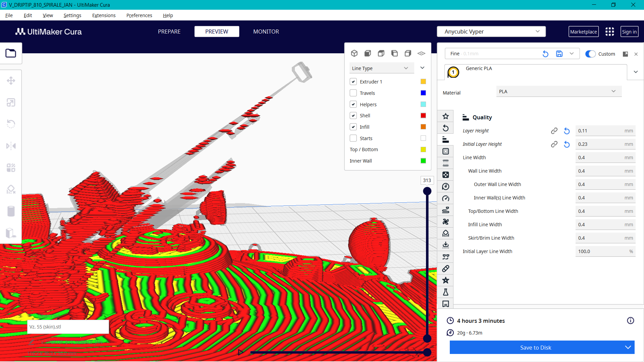
Task: Enable the Travels line type visibility
Action: tap(353, 93)
